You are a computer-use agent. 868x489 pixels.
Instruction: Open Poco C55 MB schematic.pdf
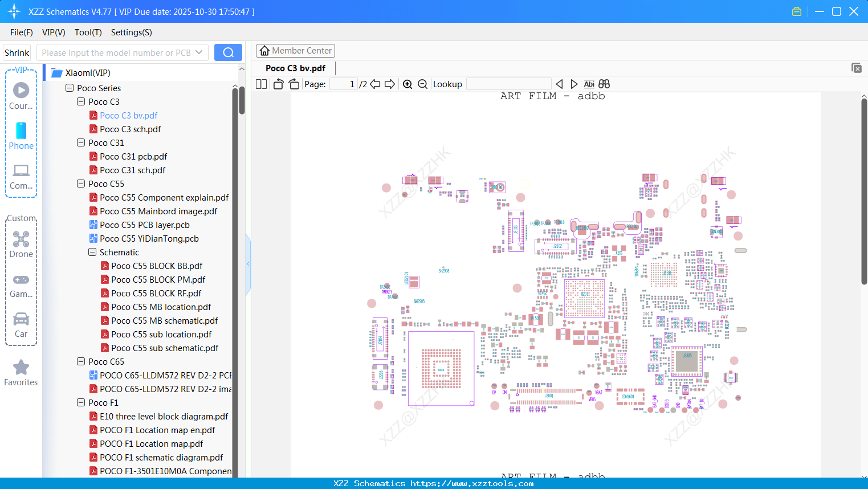tap(165, 320)
